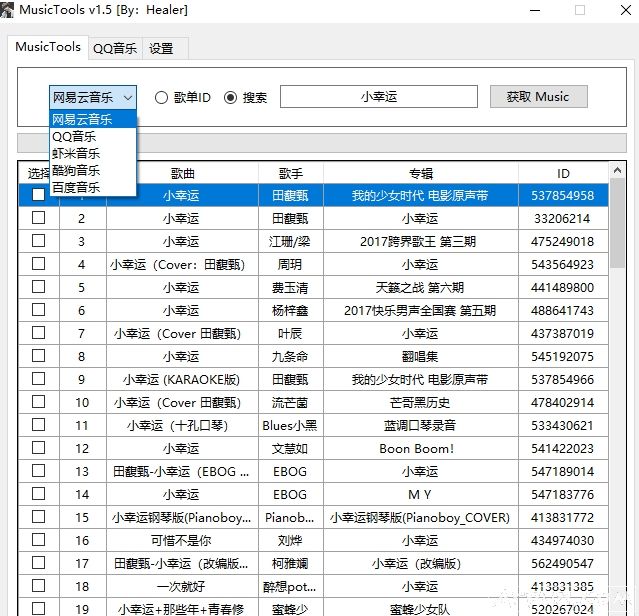Click the progress bar below the search panel

click(322, 143)
